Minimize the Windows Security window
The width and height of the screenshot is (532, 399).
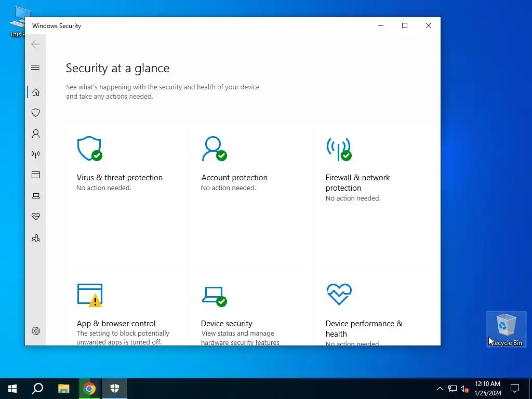381,26
